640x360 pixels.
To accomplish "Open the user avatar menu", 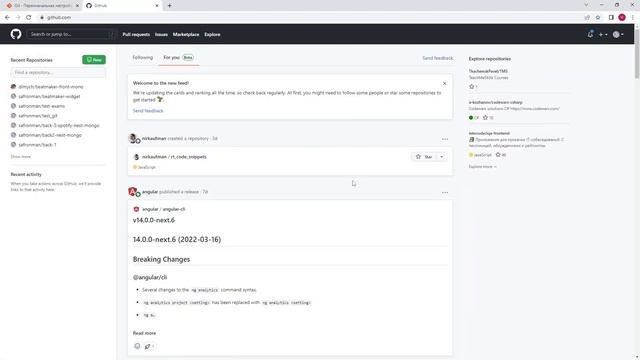I will [618, 35].
